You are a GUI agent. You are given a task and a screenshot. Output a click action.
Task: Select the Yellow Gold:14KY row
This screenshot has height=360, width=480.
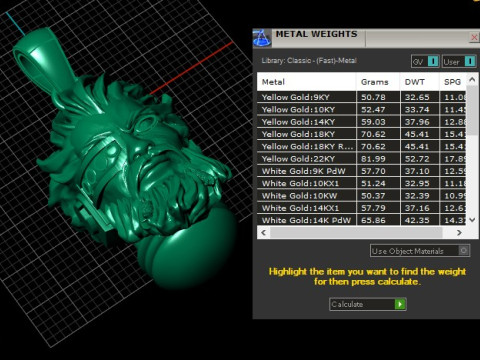(362, 122)
